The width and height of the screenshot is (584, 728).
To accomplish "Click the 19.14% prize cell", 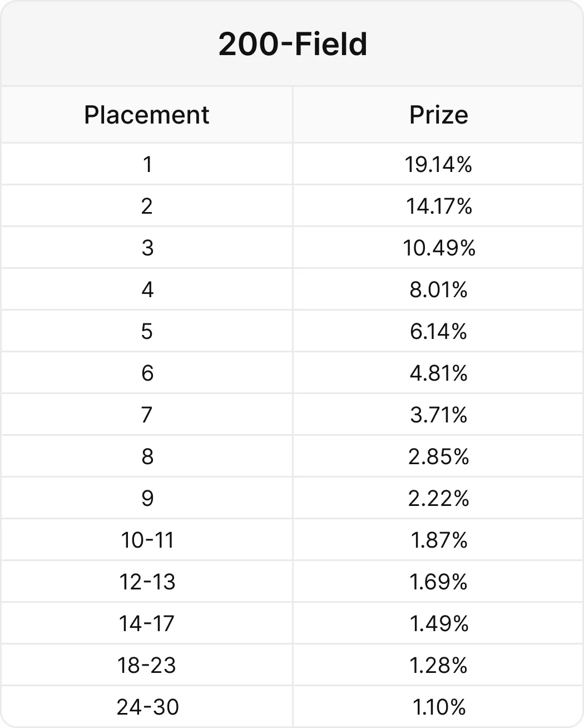I will click(x=438, y=164).
